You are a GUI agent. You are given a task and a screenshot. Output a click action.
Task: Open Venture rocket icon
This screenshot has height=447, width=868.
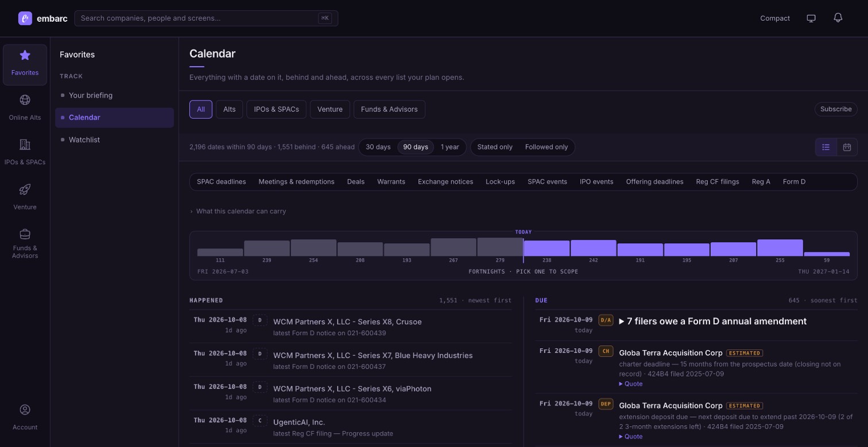point(25,189)
